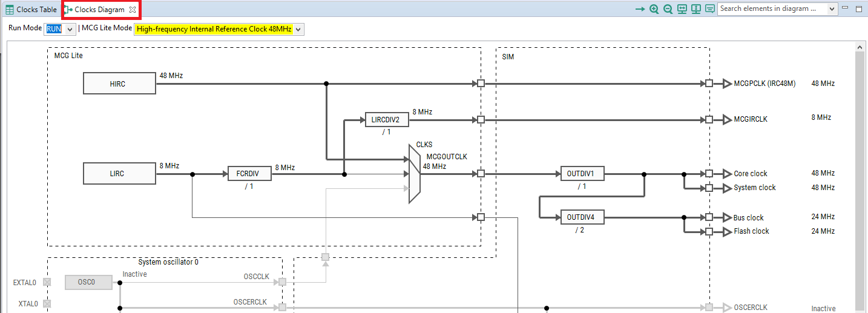This screenshot has height=313, width=868.
Task: Click the comment bubble toolbar icon
Action: 709,9
